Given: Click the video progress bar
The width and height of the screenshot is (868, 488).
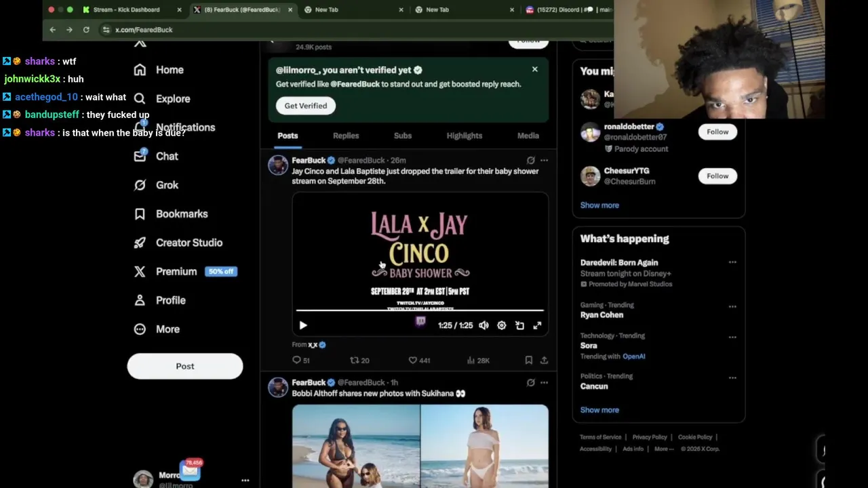Looking at the screenshot, I should click(420, 310).
